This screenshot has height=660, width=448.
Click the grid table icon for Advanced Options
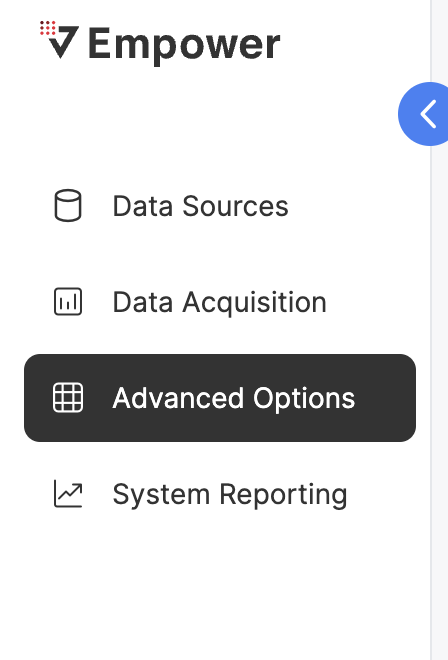[x=68, y=397]
